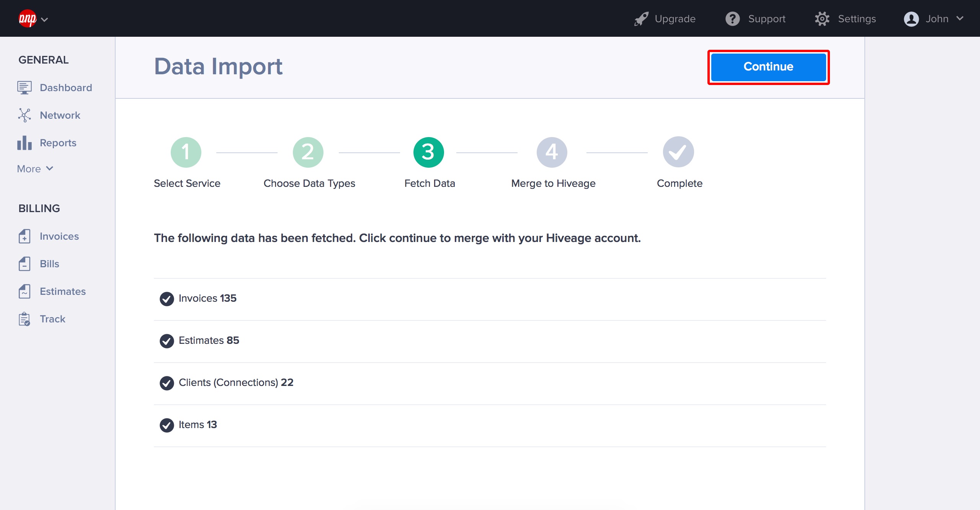Toggle the Estimates 85 checkmark

[167, 341]
